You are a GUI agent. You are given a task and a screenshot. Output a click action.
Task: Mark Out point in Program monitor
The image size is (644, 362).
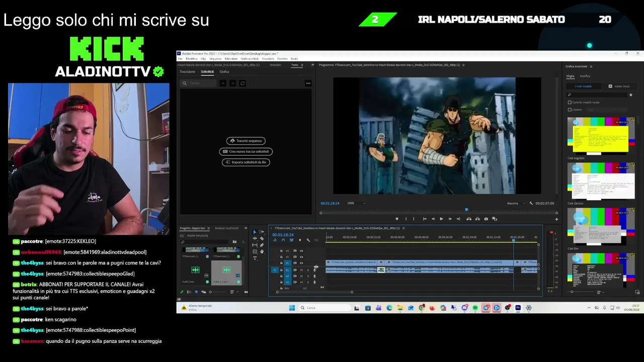click(x=414, y=219)
